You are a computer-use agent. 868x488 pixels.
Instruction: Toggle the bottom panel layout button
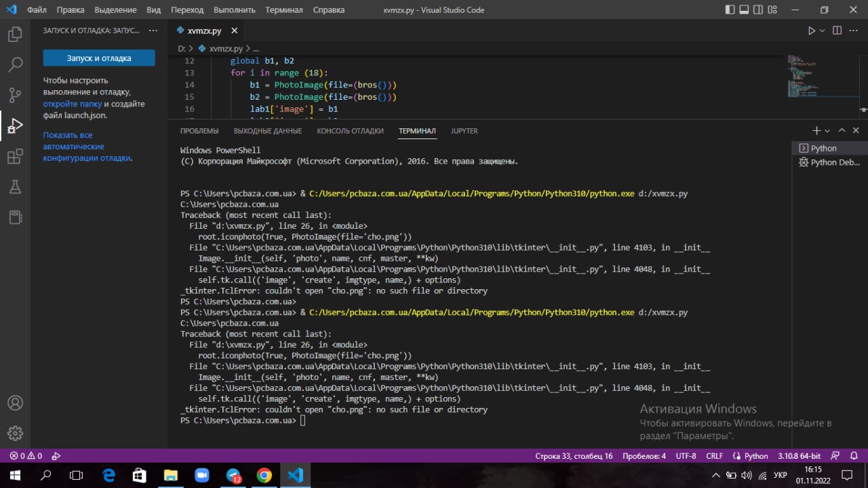pos(744,10)
